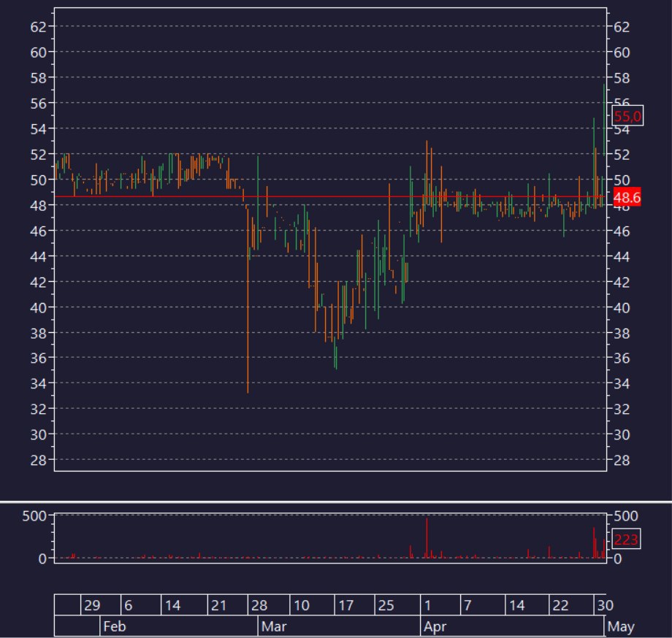
Task: Click the boxed 223 volume value
Action: [x=626, y=539]
